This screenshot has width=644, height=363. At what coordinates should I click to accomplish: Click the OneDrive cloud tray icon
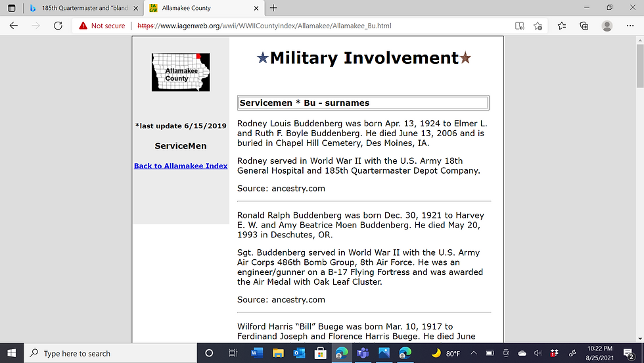point(522,353)
